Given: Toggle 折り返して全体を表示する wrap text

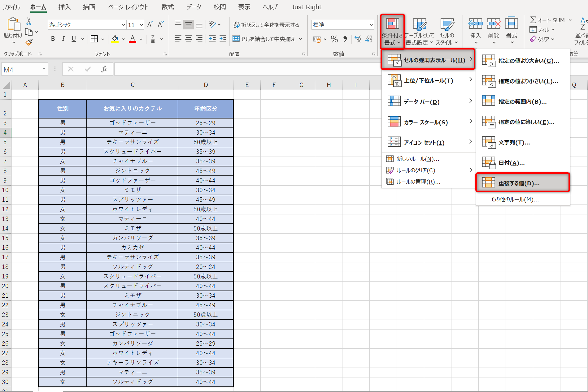Looking at the screenshot, I should [x=266, y=25].
